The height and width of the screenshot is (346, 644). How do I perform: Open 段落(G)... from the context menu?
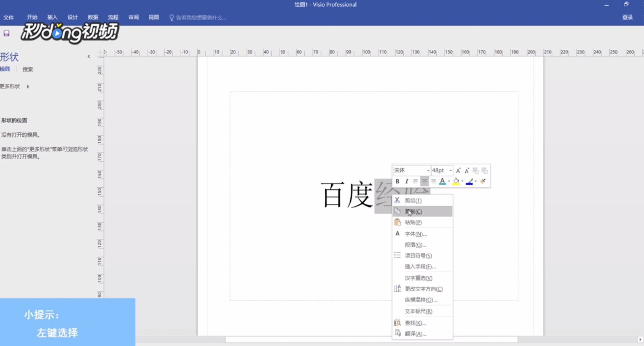[422, 245]
